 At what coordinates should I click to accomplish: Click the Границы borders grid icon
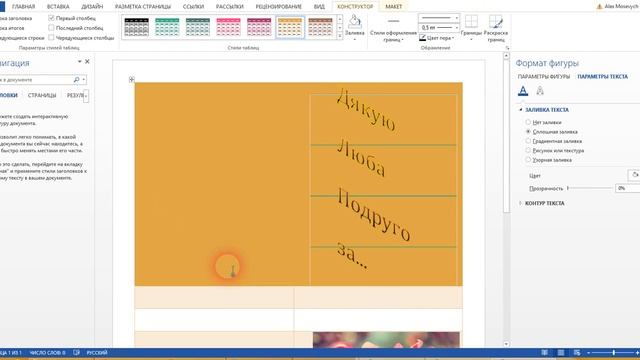(x=471, y=22)
